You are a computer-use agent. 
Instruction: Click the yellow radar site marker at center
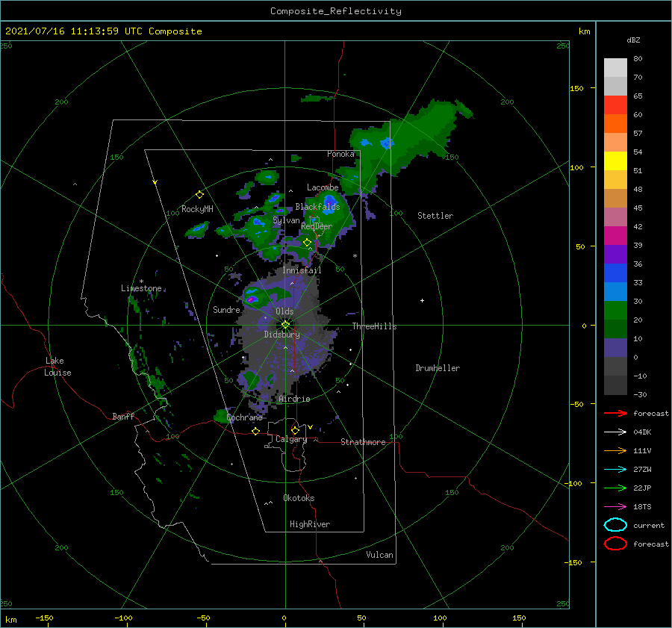click(285, 325)
